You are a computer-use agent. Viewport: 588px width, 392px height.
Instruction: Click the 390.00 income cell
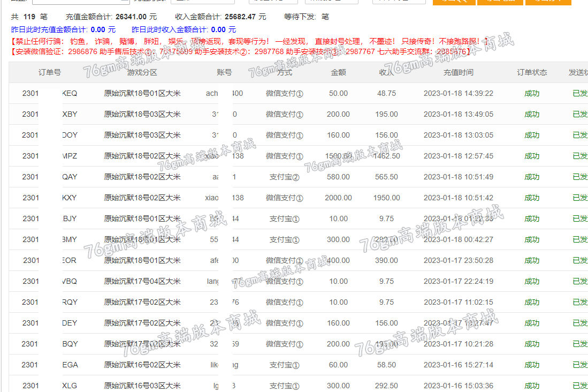(x=387, y=261)
